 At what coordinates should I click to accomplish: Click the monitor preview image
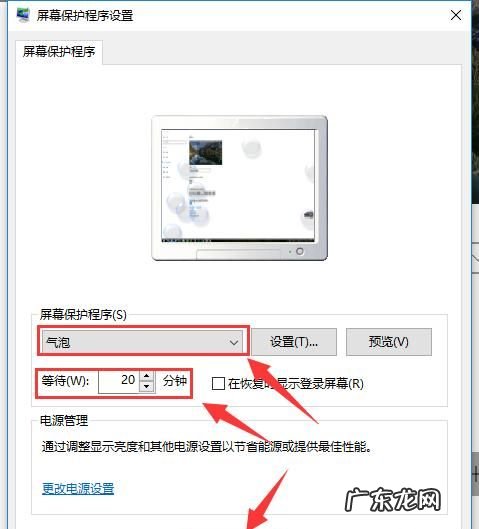239,188
